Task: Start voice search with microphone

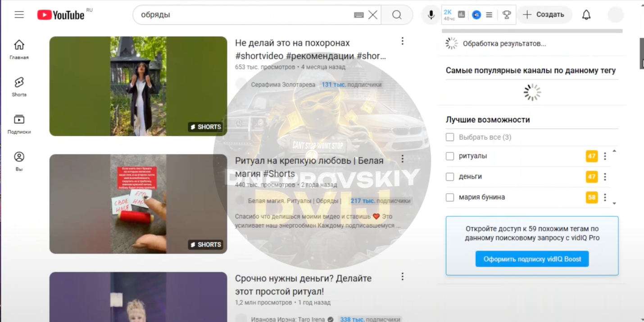Action: (431, 15)
